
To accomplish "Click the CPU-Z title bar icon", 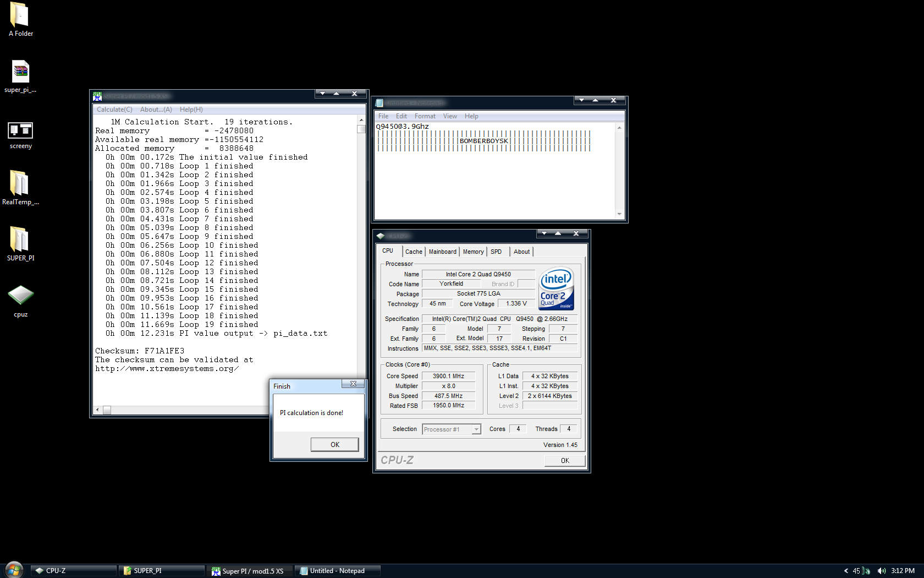I will pyautogui.click(x=380, y=236).
